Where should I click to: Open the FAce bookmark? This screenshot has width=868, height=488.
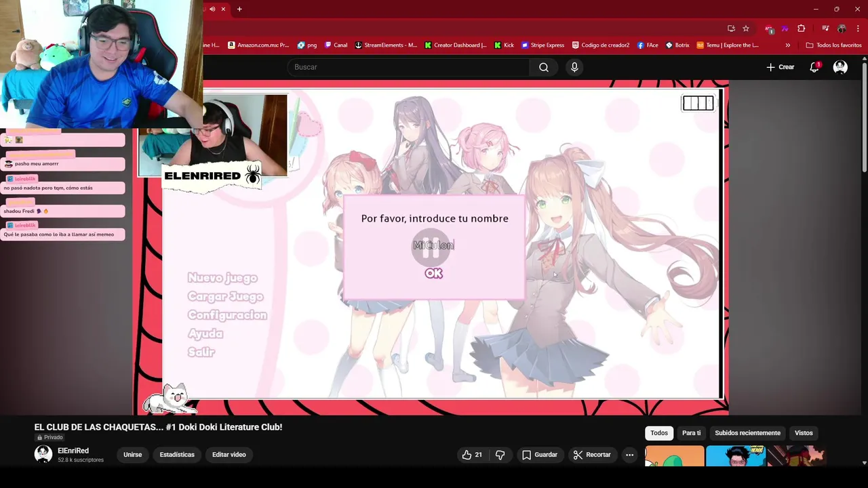[x=648, y=45]
